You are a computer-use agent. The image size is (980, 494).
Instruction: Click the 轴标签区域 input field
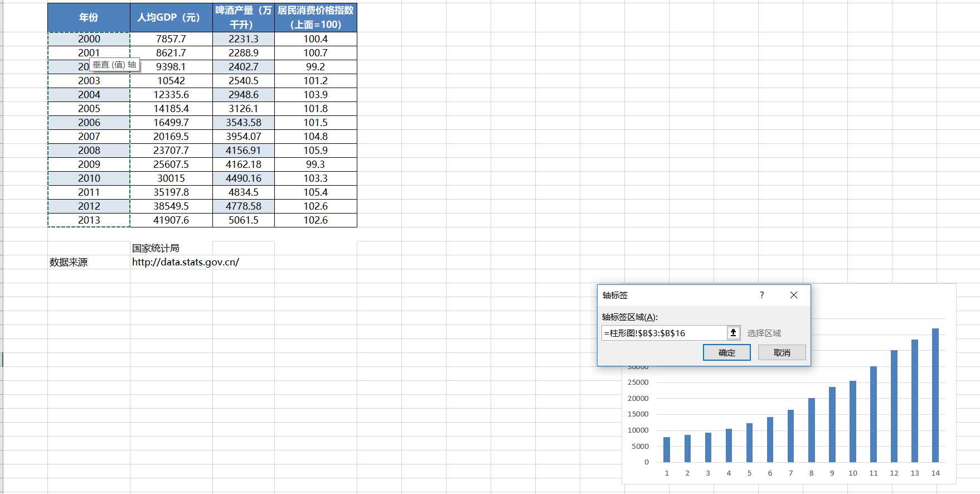664,333
